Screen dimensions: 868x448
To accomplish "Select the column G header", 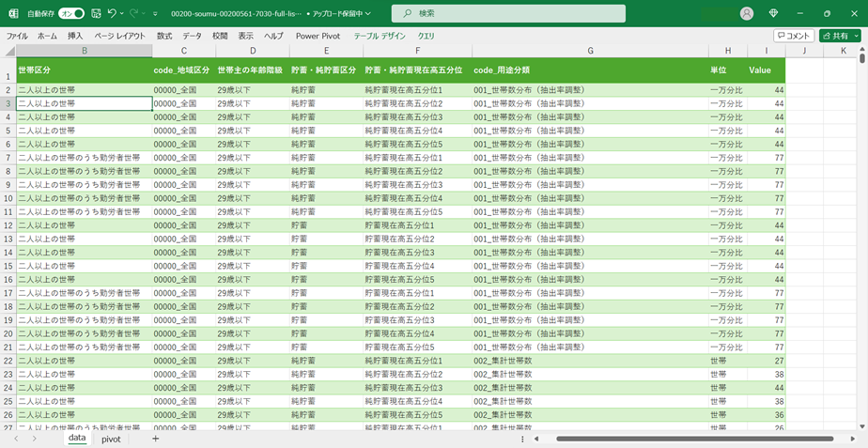I will click(590, 51).
